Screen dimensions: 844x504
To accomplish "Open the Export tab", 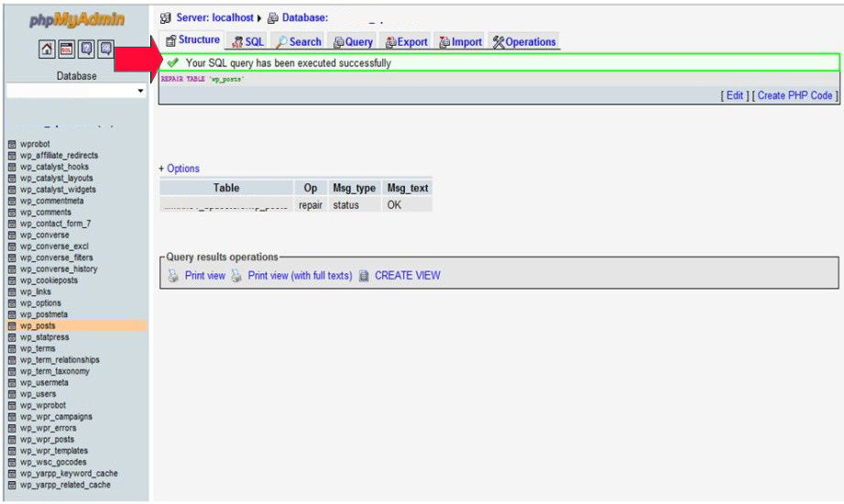I will click(x=406, y=42).
